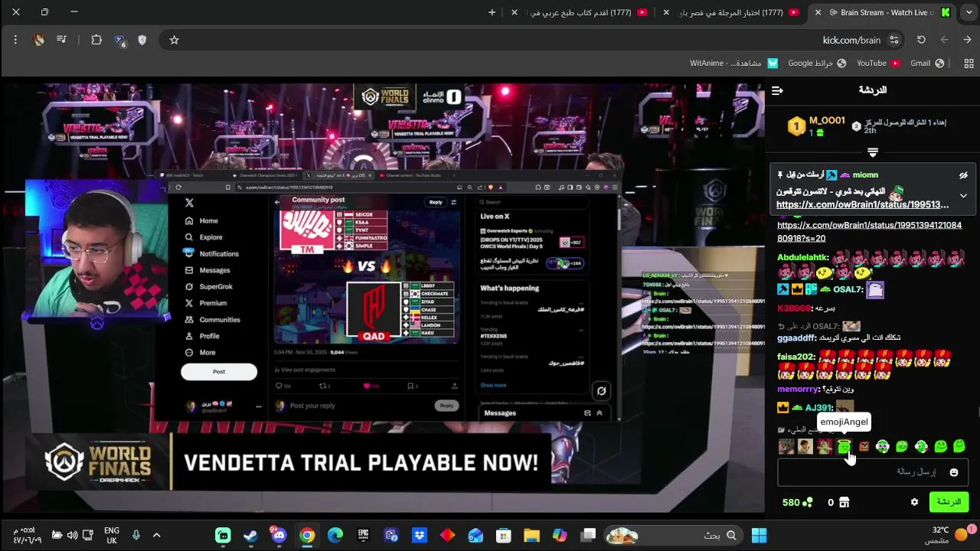Image resolution: width=980 pixels, height=551 pixels.
Task: Expand the gift leaderboard arrow below M_OO01
Action: (x=872, y=153)
